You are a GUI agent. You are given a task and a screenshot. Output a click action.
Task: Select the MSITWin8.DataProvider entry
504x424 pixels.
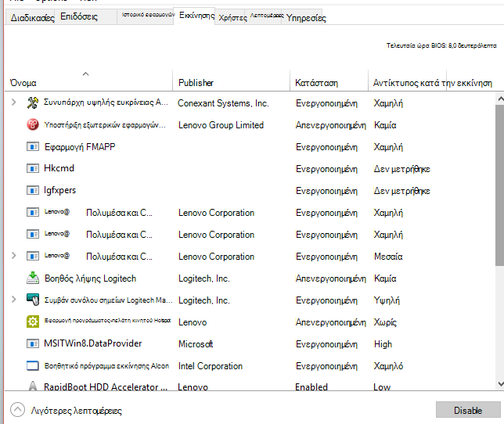(x=93, y=343)
